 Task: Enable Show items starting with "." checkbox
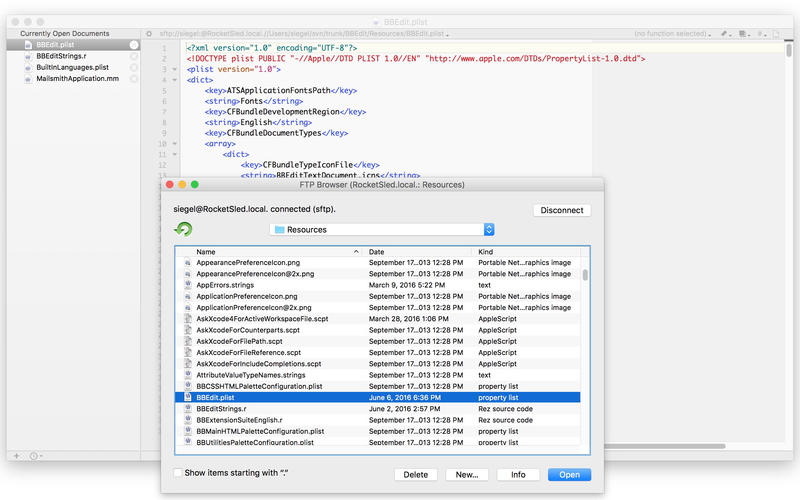tap(178, 473)
